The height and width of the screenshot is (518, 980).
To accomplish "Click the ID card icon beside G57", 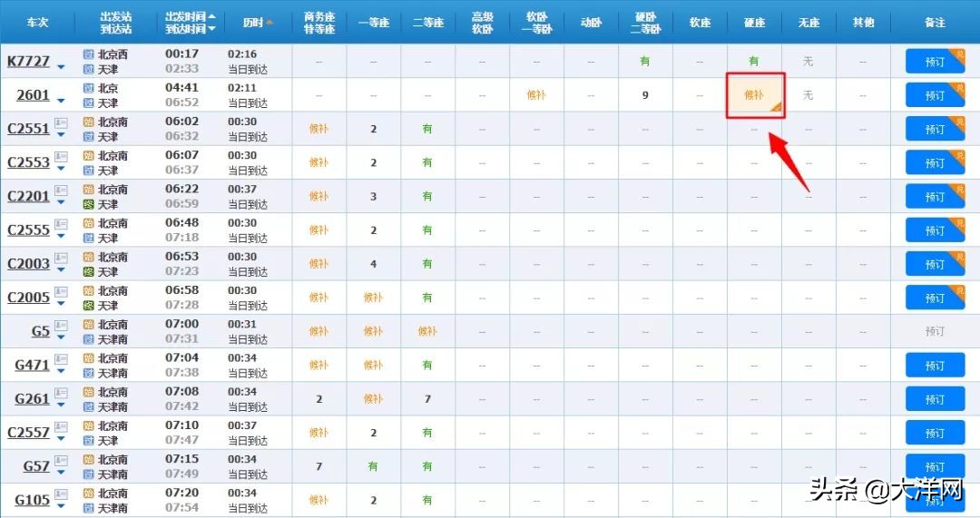I will (61, 461).
